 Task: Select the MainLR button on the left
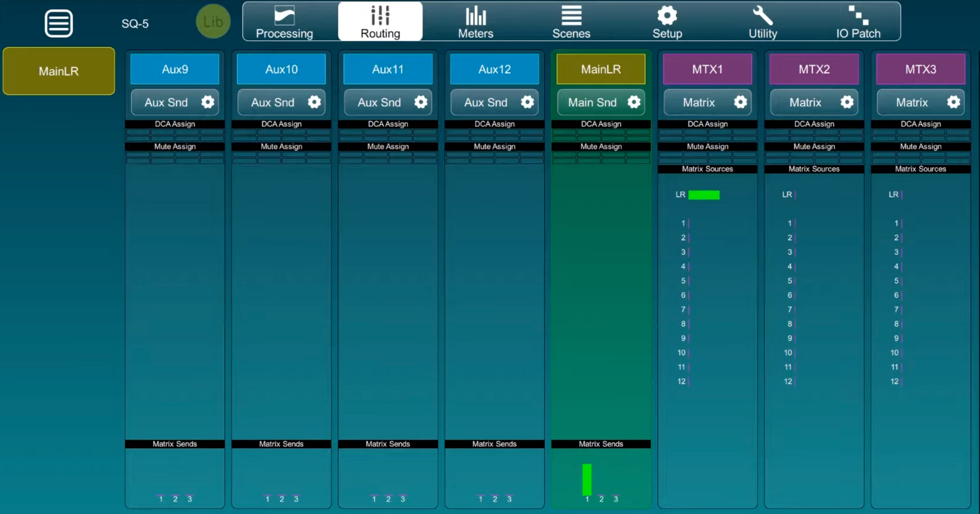coord(58,71)
